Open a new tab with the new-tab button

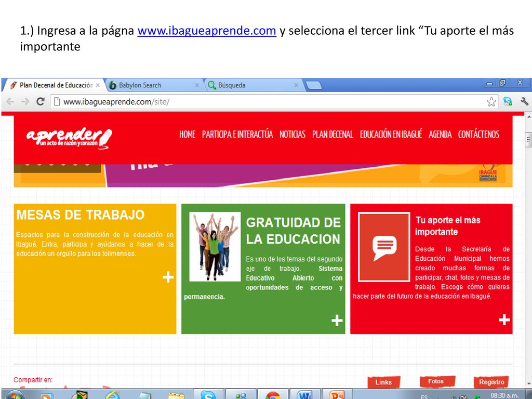pyautogui.click(x=313, y=86)
